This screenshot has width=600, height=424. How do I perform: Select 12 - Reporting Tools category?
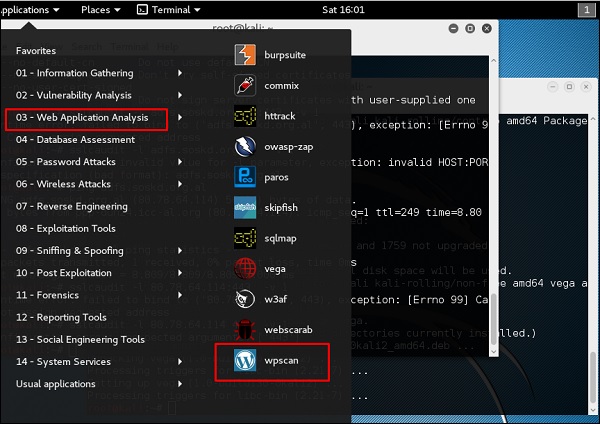[61, 317]
